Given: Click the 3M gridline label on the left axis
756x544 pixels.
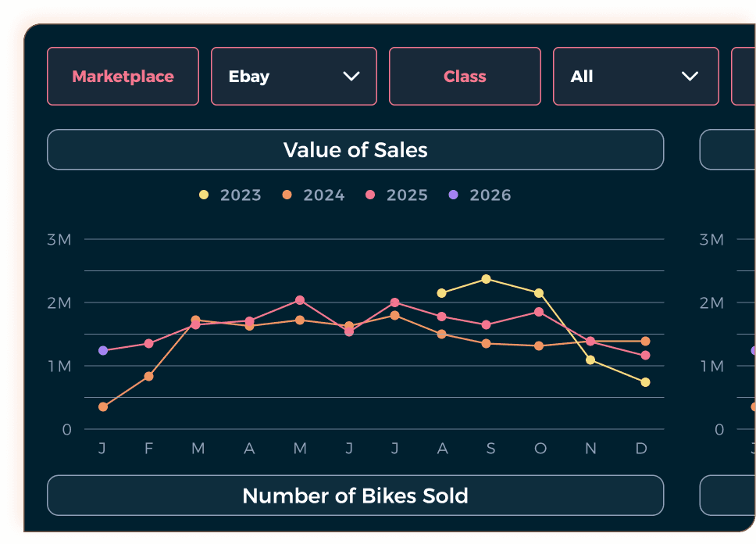Looking at the screenshot, I should 60,240.
